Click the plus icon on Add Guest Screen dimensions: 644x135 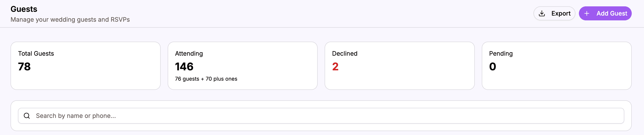click(587, 14)
